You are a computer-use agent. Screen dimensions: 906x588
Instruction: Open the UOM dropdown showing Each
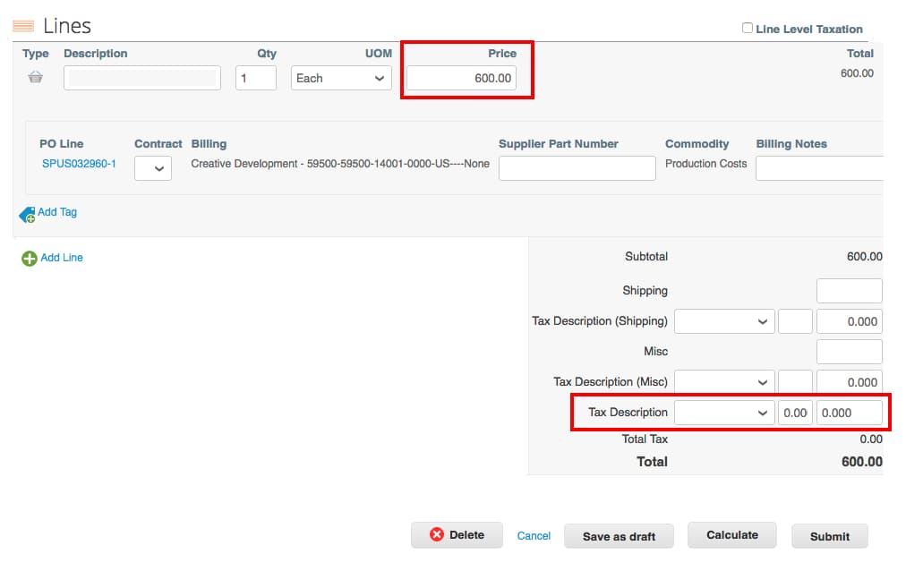340,78
